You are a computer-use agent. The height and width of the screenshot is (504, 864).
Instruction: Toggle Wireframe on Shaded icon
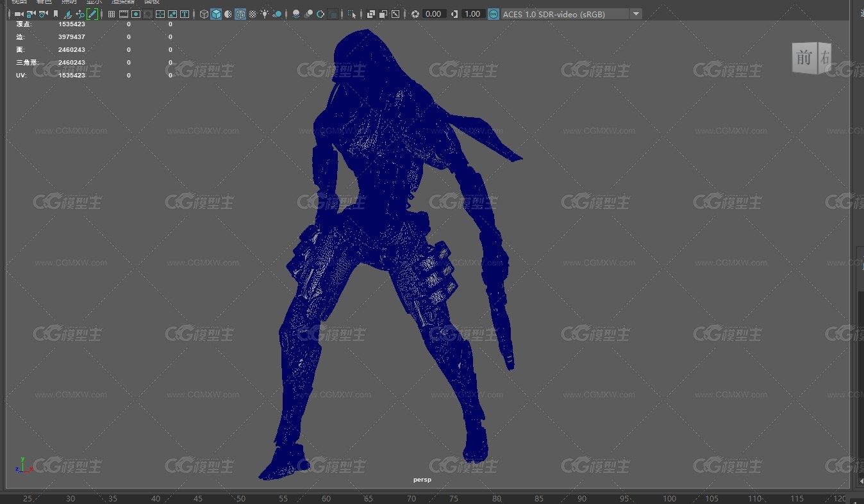coord(240,13)
